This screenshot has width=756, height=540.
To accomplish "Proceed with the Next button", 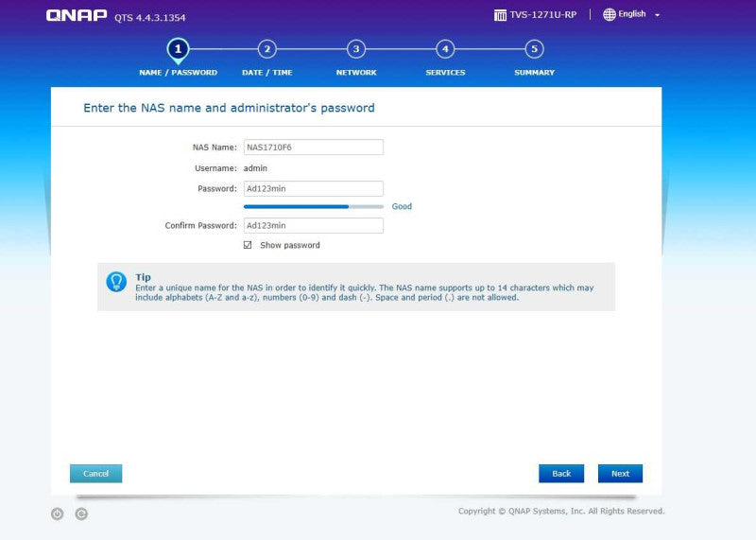I will (x=620, y=474).
